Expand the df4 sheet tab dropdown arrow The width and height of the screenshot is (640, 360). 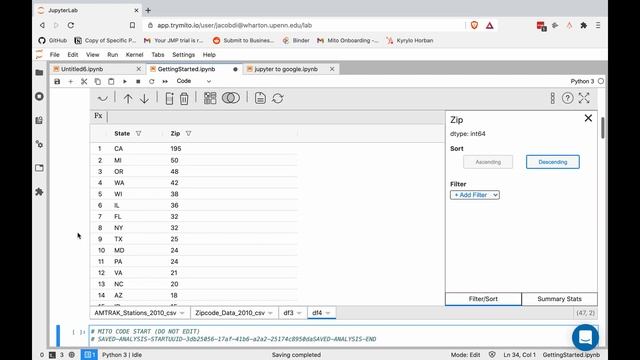328,313
